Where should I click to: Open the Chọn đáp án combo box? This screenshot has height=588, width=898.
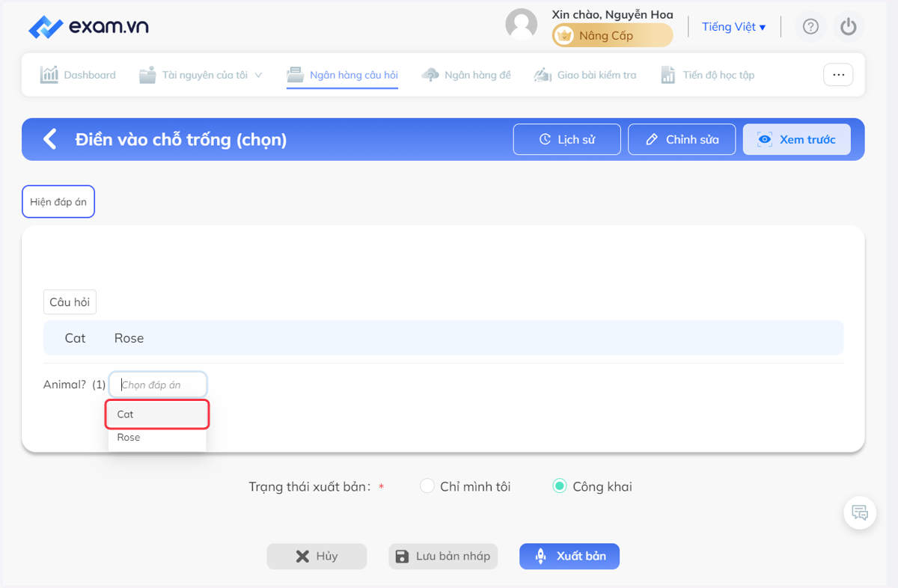pyautogui.click(x=158, y=385)
